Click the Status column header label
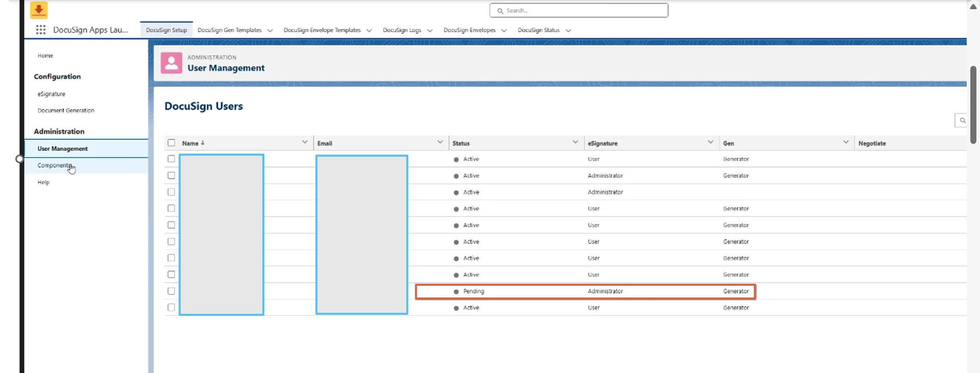Screen dimensions: 980x373 pyautogui.click(x=461, y=143)
